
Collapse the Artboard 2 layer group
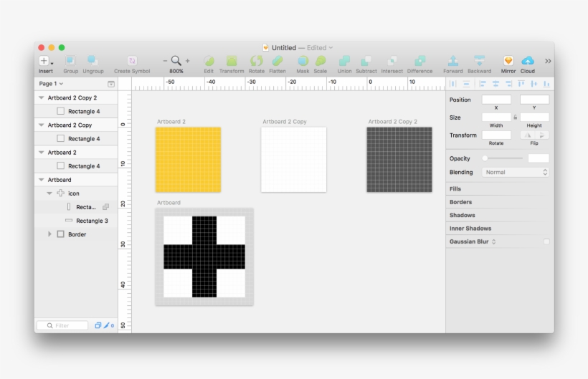(x=42, y=152)
